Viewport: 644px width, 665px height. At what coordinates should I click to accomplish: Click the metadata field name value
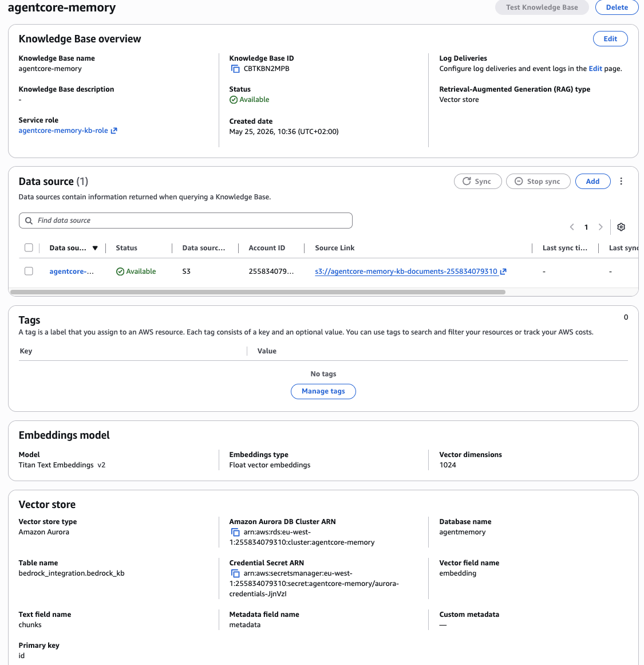click(x=245, y=625)
